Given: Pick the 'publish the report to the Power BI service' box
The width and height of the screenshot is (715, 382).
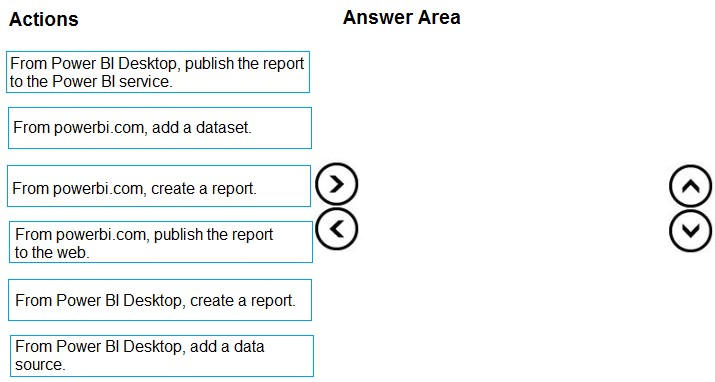Looking at the screenshot, I should [x=158, y=72].
